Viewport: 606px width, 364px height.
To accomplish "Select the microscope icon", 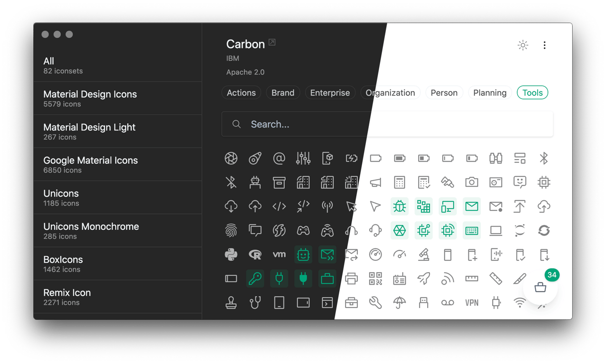I will click(x=424, y=255).
